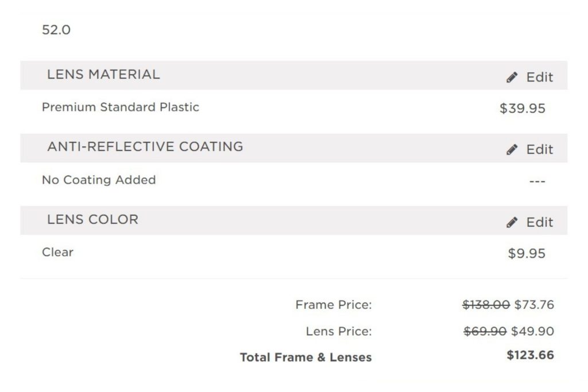Click the strikethrough $138.00 frame price
The image size is (588, 392).
point(485,305)
